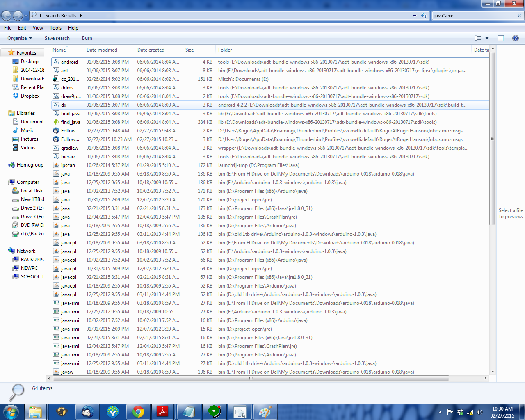The image size is (525, 420).
Task: Open Adobe Reader from the taskbar
Action: 163,411
